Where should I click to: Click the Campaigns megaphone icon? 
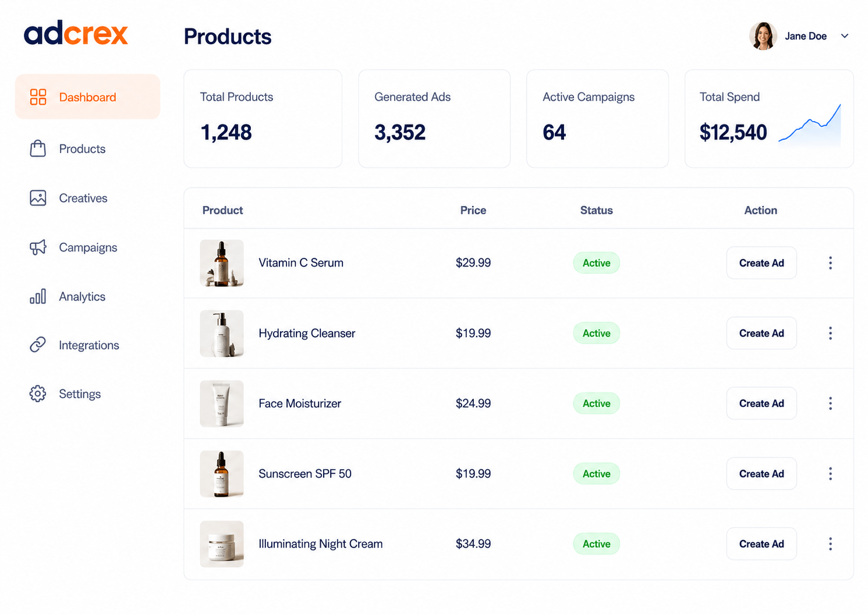click(38, 247)
